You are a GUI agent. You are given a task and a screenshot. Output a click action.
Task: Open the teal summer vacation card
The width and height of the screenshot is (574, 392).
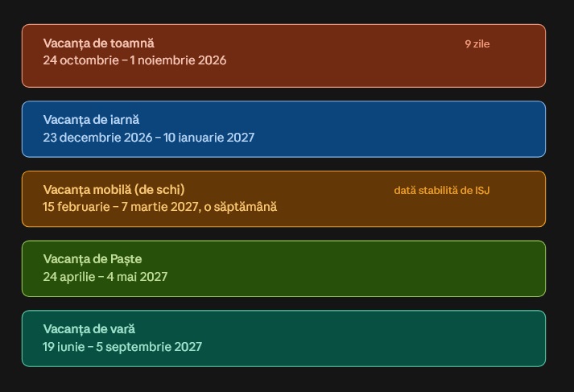(283, 339)
